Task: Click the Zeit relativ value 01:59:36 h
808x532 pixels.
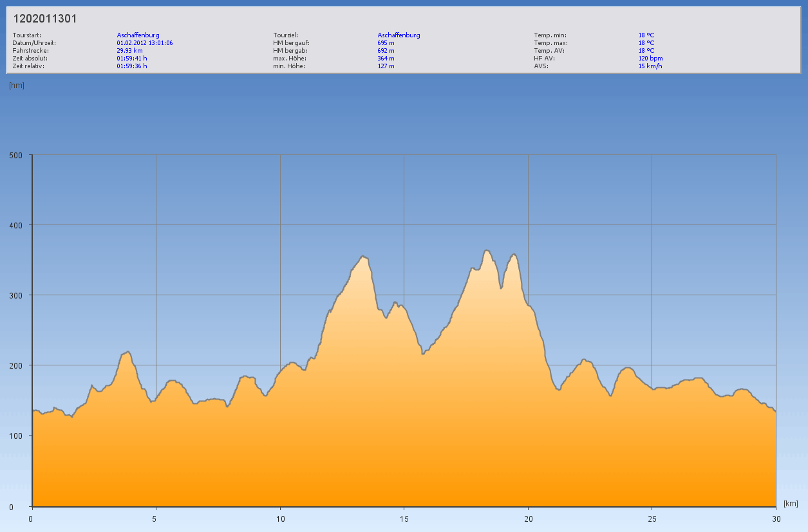Action: point(132,66)
